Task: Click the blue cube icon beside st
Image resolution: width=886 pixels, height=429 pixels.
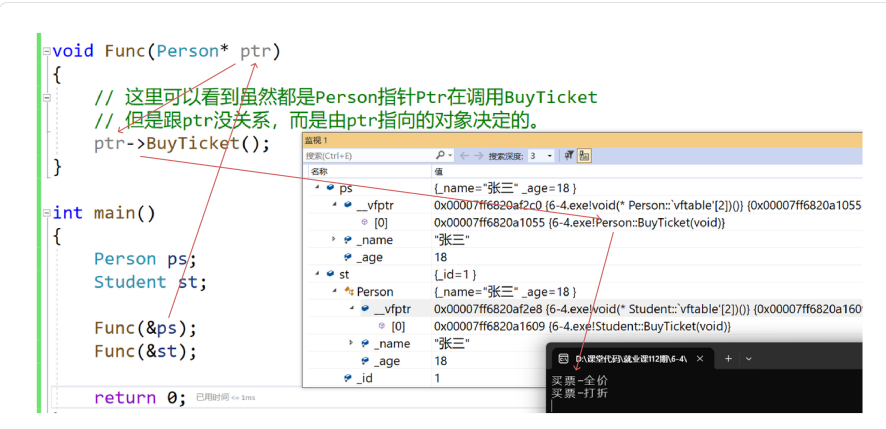Action: [x=330, y=275]
